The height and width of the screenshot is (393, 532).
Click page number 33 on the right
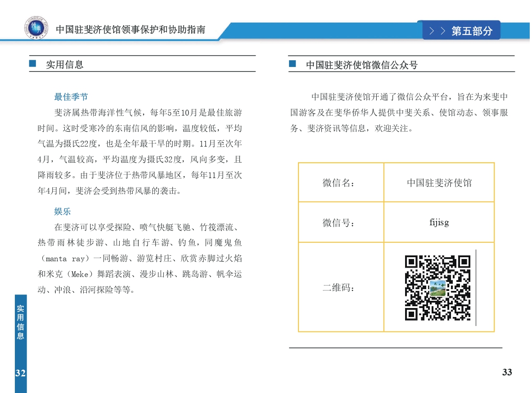click(507, 372)
